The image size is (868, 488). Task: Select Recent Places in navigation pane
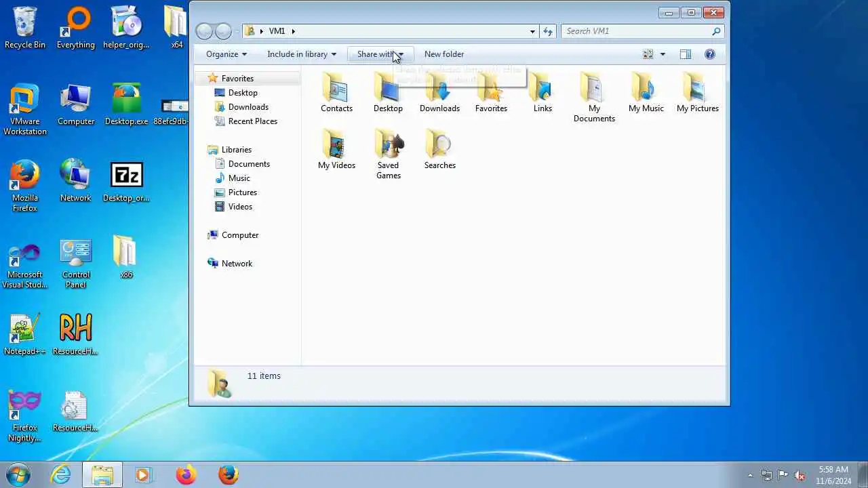[253, 121]
